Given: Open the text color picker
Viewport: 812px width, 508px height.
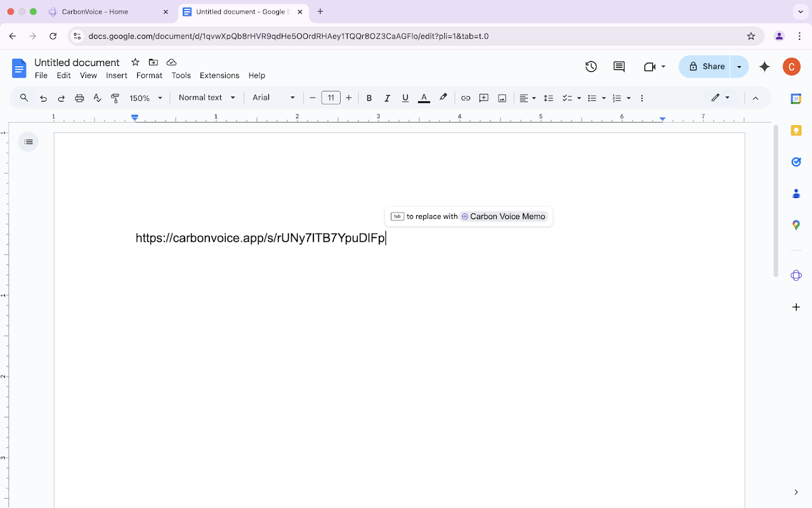Looking at the screenshot, I should 424,98.
